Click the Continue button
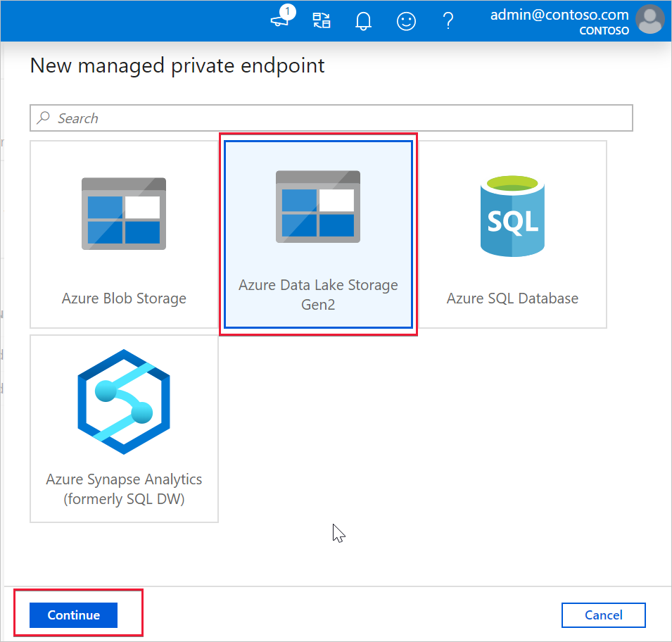 pos(73,615)
